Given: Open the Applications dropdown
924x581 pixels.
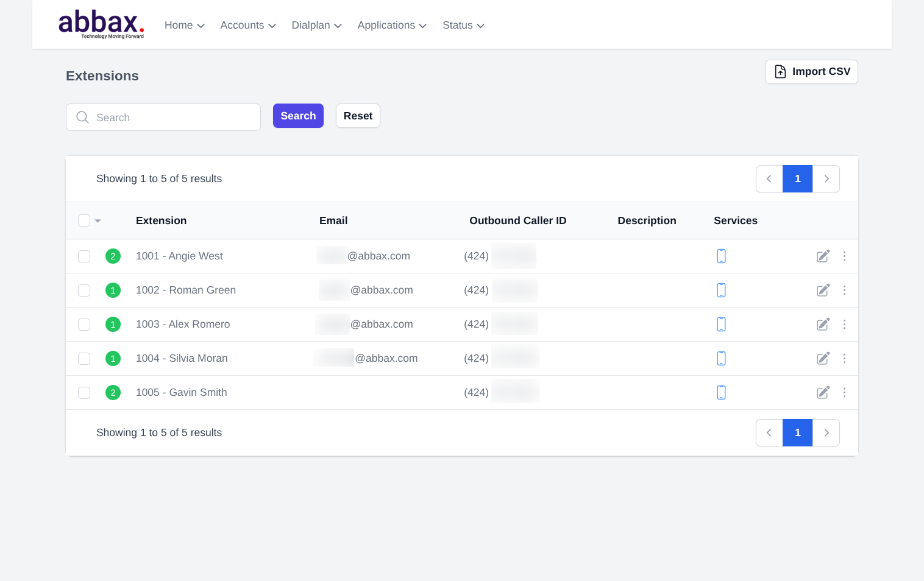Looking at the screenshot, I should coord(392,26).
